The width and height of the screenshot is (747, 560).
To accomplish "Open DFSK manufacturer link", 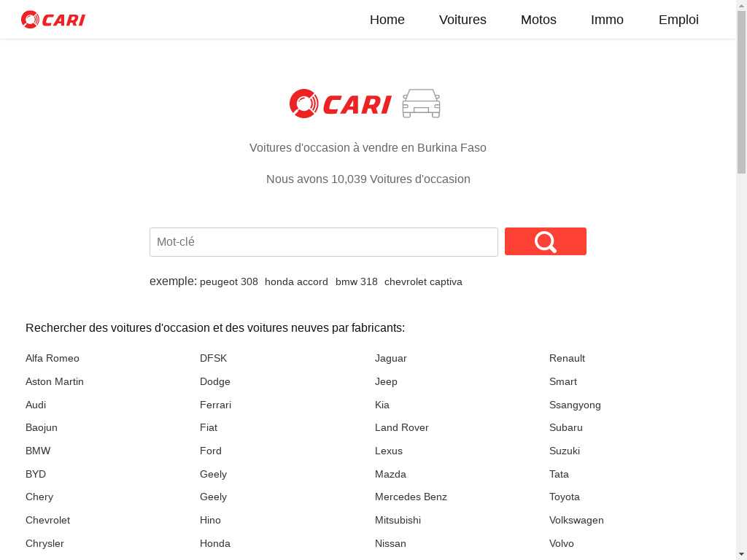I will (x=214, y=358).
